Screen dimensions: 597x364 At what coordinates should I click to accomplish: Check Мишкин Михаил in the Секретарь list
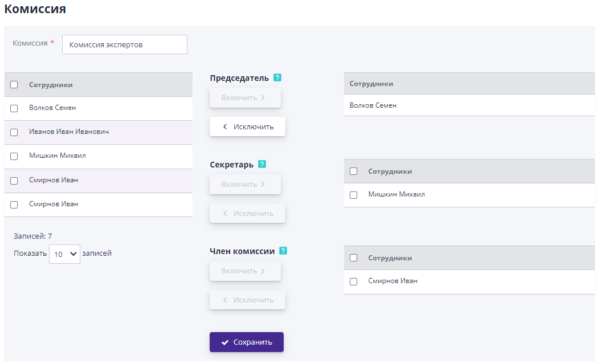click(x=353, y=194)
